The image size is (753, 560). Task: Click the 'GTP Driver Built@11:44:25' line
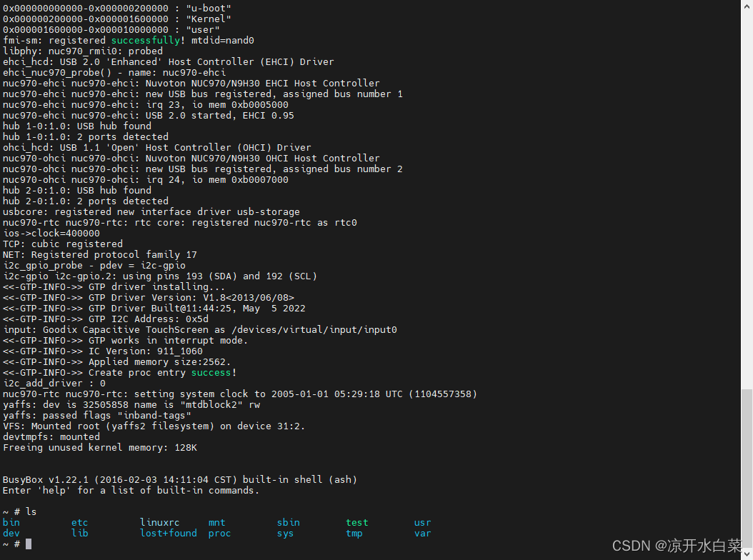[x=154, y=309]
